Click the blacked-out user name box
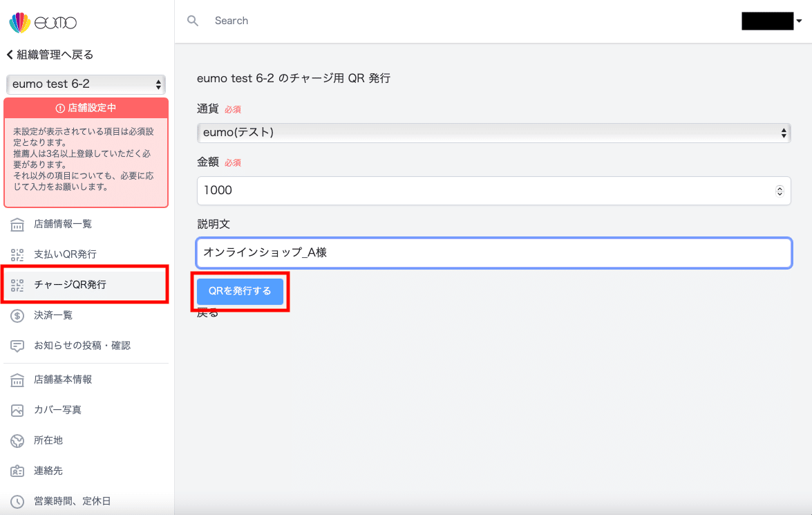Screen dimensions: 812x515 coord(768,21)
